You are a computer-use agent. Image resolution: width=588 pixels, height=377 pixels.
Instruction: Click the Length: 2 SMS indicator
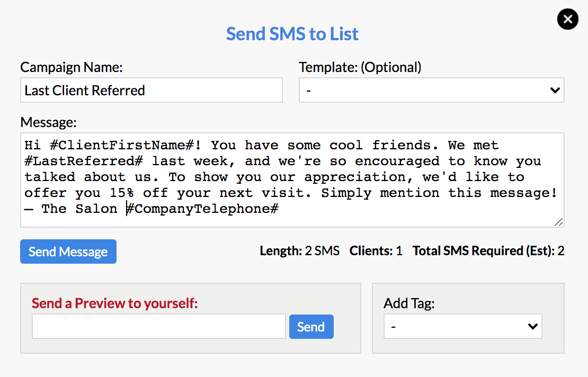coord(300,250)
